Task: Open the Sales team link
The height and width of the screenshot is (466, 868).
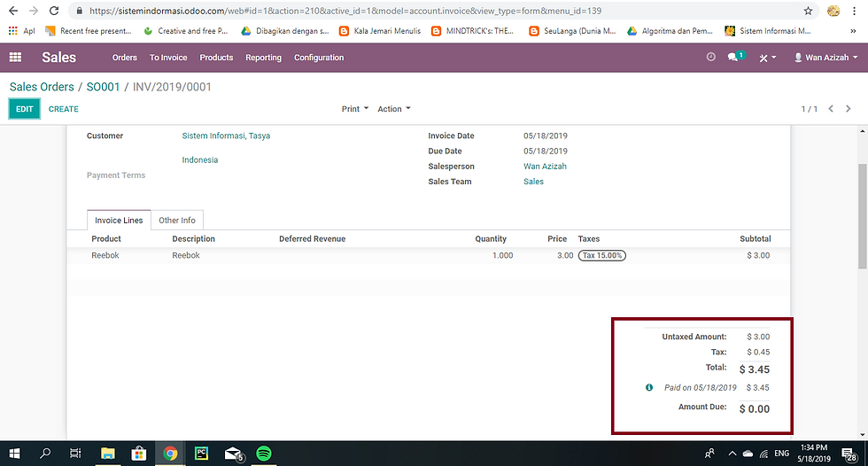Action: [x=533, y=182]
